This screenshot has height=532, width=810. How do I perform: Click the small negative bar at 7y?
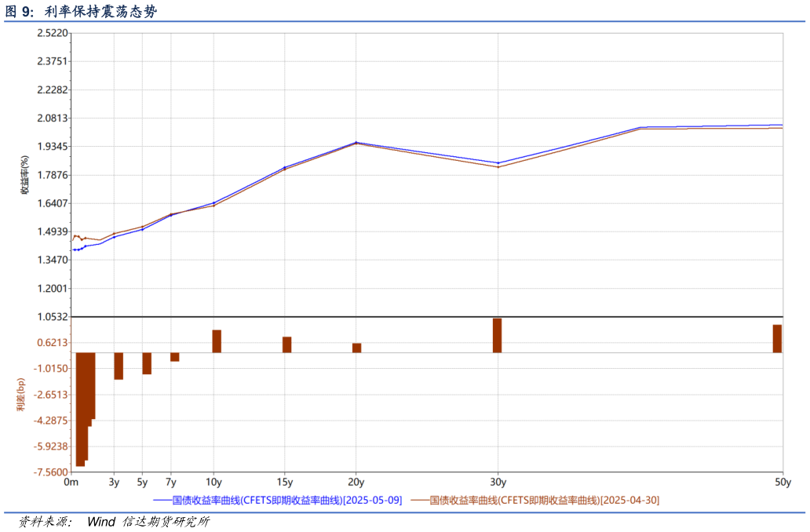tap(175, 357)
